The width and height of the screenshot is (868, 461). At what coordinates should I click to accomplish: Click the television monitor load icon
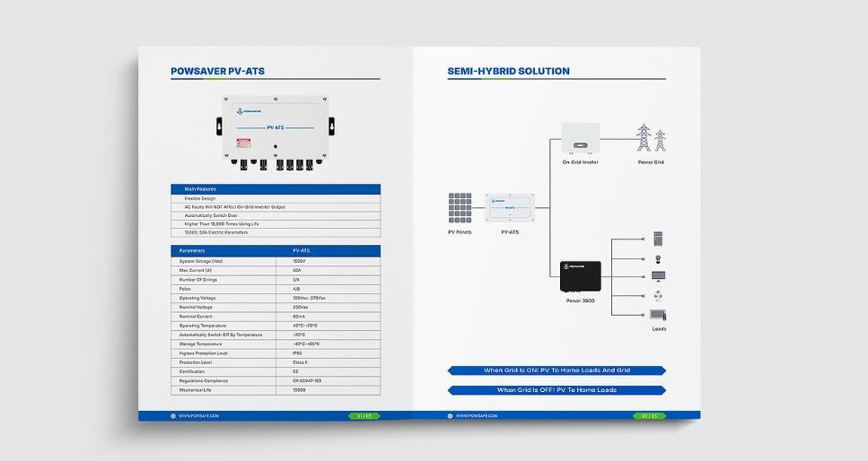[658, 276]
